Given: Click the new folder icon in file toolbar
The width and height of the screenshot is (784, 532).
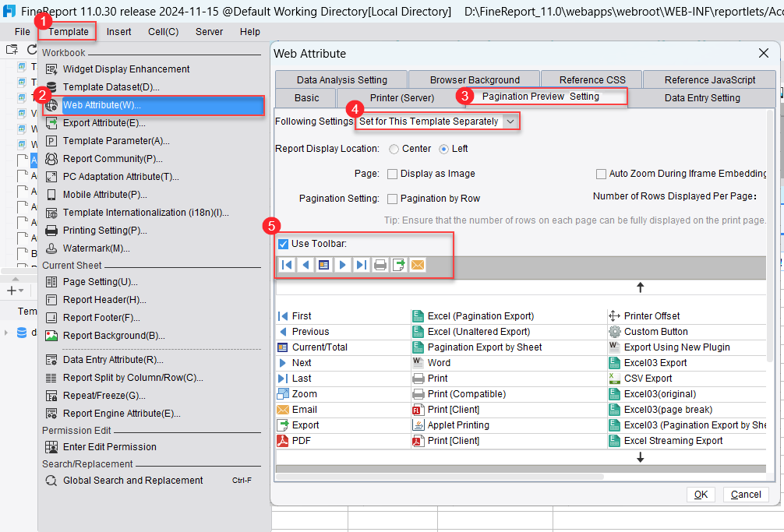Looking at the screenshot, I should (x=12, y=49).
